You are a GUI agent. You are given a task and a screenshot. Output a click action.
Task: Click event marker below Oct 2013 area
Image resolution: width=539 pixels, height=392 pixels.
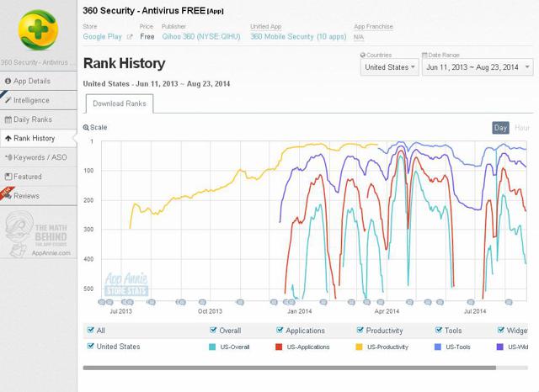pyautogui.click(x=202, y=302)
